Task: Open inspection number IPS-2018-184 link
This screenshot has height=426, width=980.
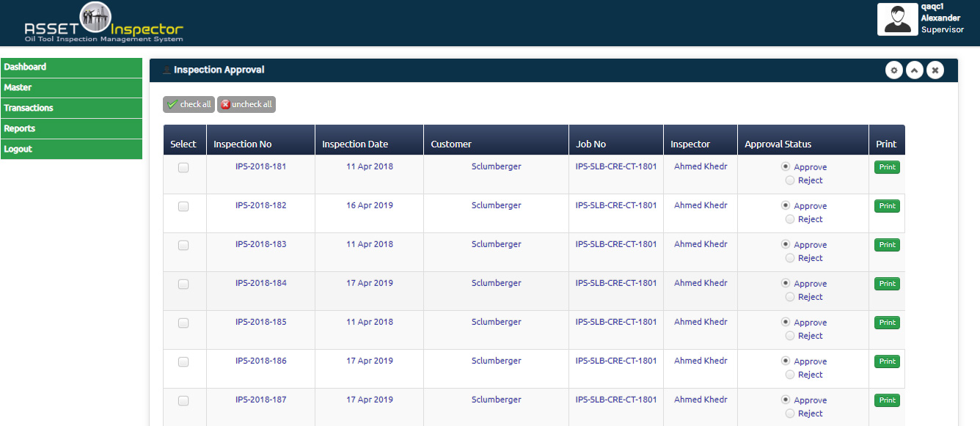Action: (261, 283)
